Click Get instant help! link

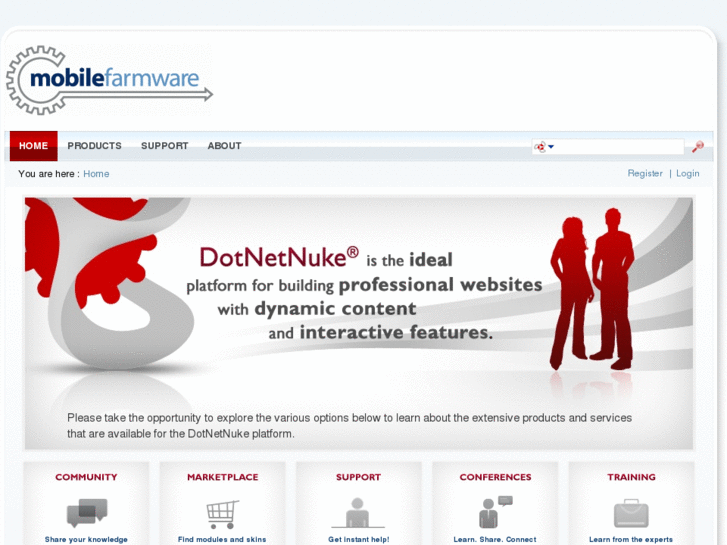click(359, 539)
